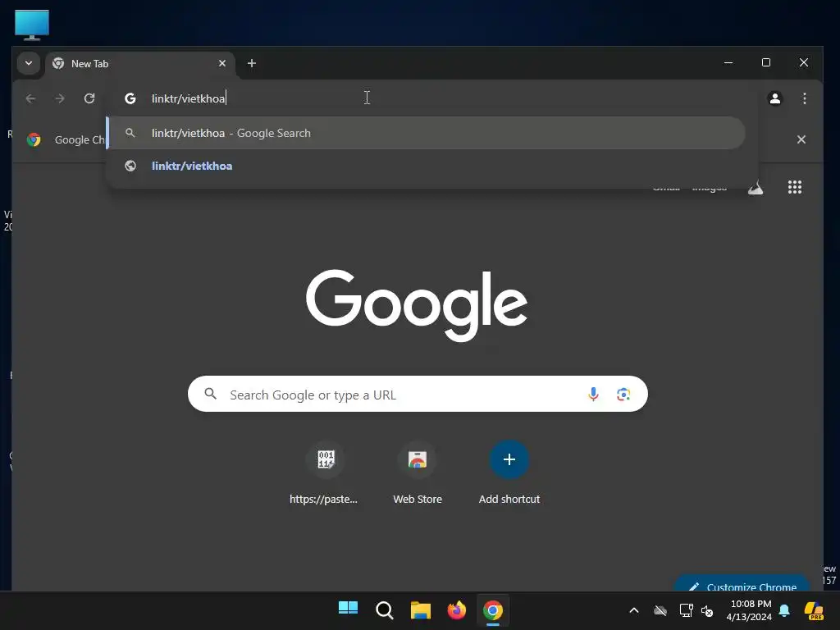The width and height of the screenshot is (840, 630).
Task: Open the tab search dropdown arrow
Action: 29,63
